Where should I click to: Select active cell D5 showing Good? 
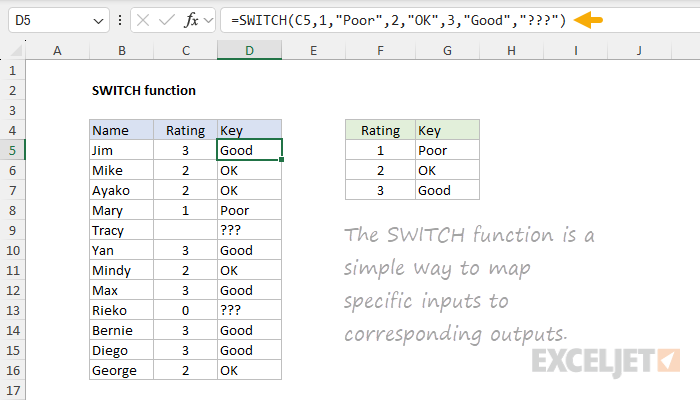(x=250, y=150)
